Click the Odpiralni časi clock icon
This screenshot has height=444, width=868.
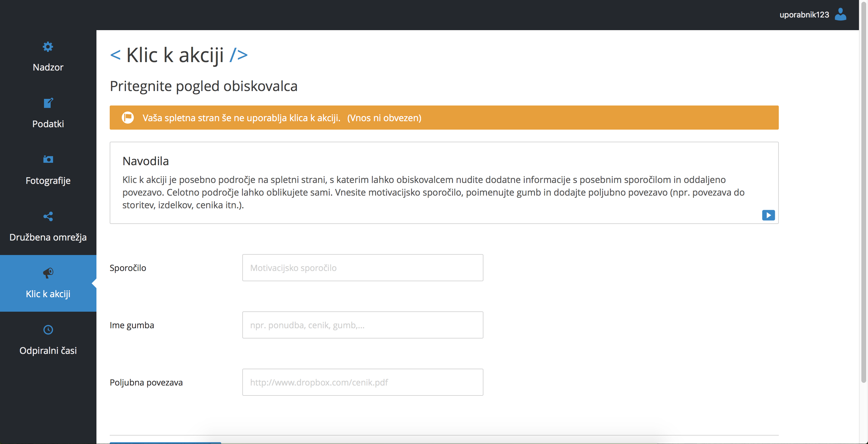48,329
